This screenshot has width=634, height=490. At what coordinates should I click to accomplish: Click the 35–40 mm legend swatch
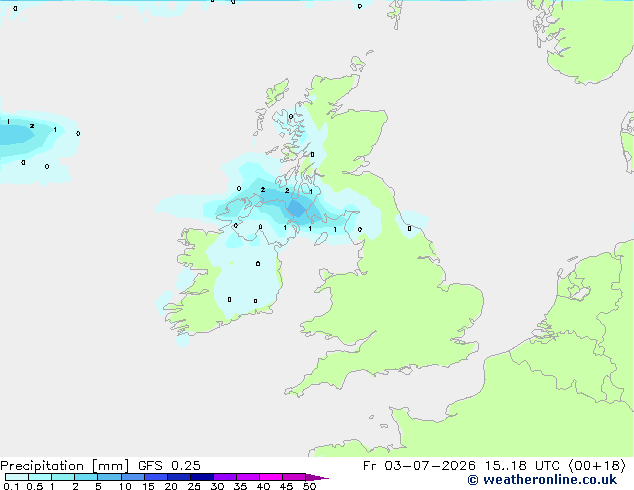tap(247, 477)
